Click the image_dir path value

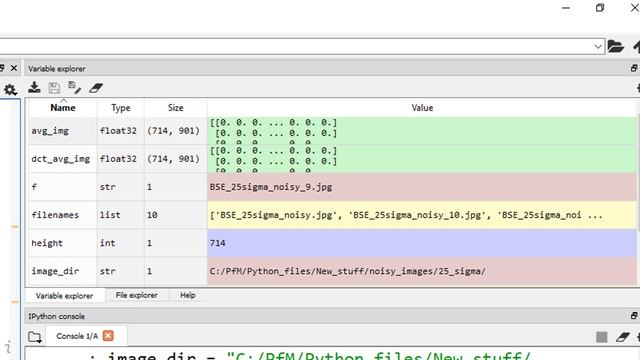[347, 271]
